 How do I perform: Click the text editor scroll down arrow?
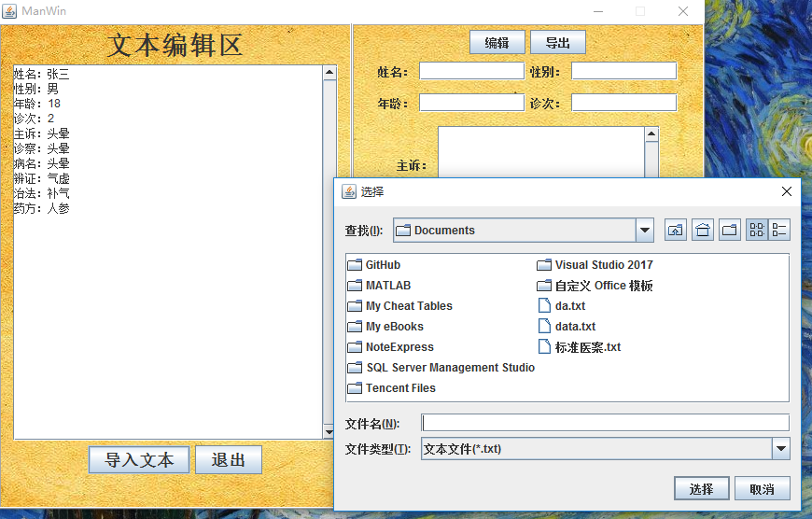coord(329,431)
